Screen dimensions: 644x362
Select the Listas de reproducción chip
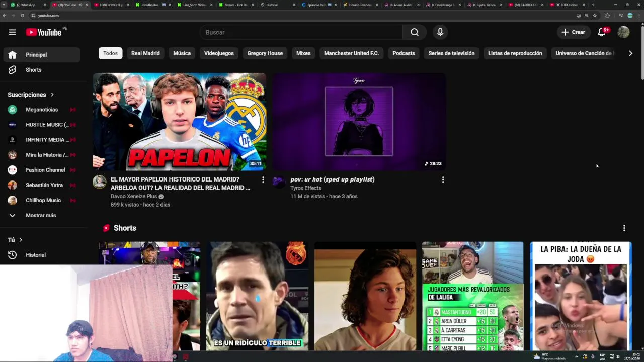515,53
